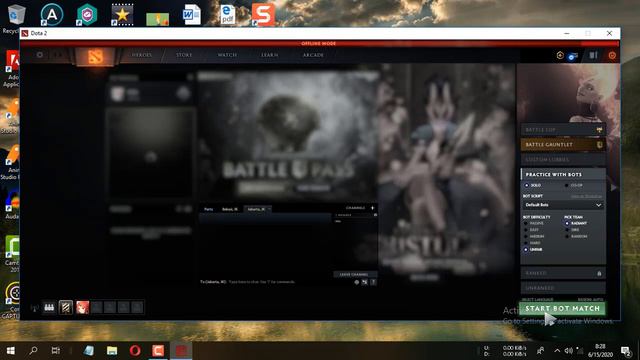This screenshot has height=360, width=640.
Task: Open the orange S Snagit desktop shortcut
Action: [263, 15]
